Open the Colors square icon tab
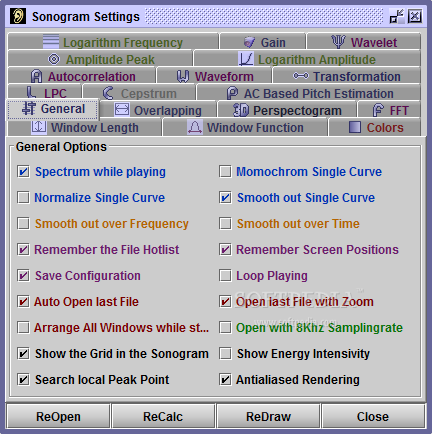Viewport: 432px width, 434px height. pyautogui.click(x=355, y=127)
